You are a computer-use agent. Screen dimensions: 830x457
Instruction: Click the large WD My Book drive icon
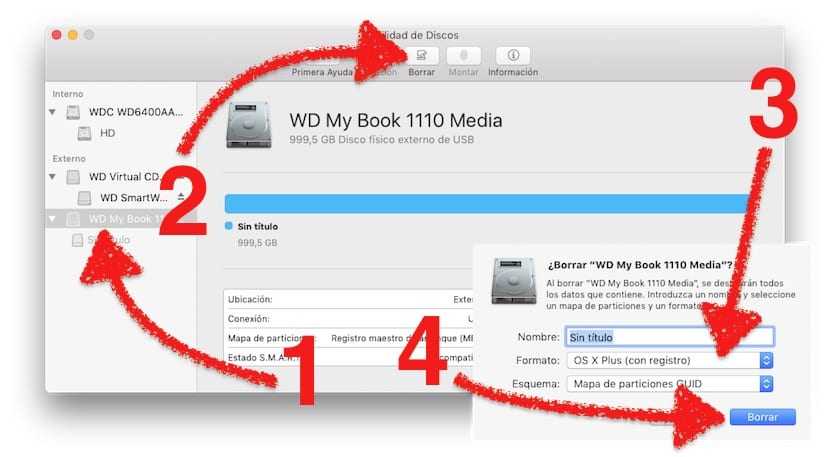click(249, 125)
